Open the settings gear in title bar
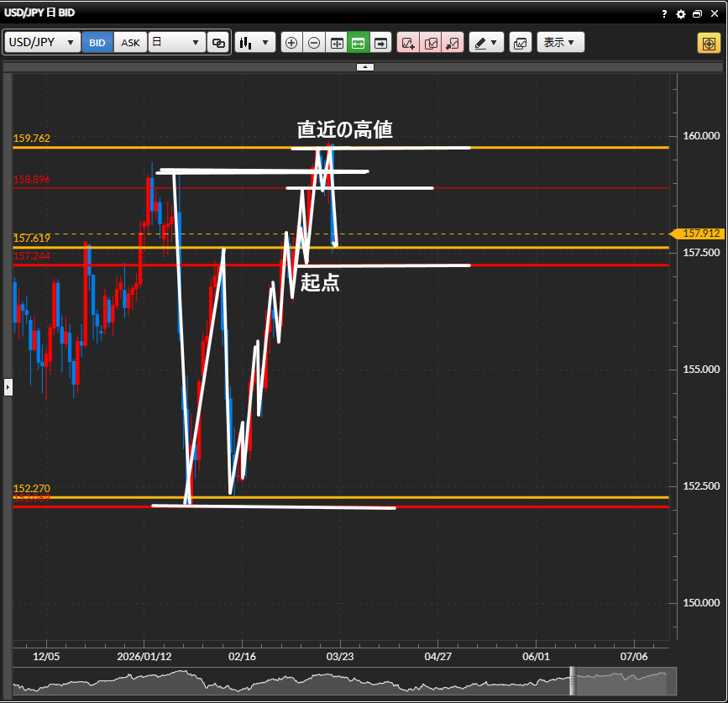 click(x=681, y=14)
